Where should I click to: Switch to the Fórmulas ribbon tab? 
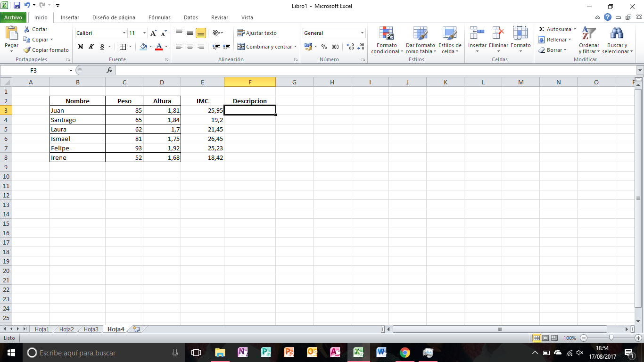(159, 17)
